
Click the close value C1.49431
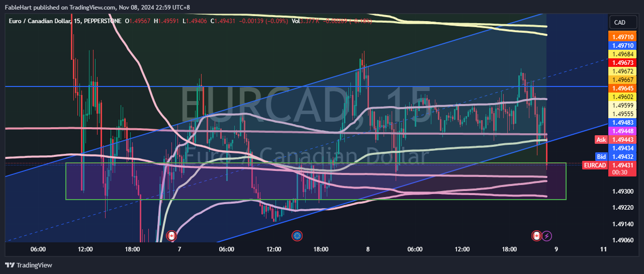coord(224,21)
